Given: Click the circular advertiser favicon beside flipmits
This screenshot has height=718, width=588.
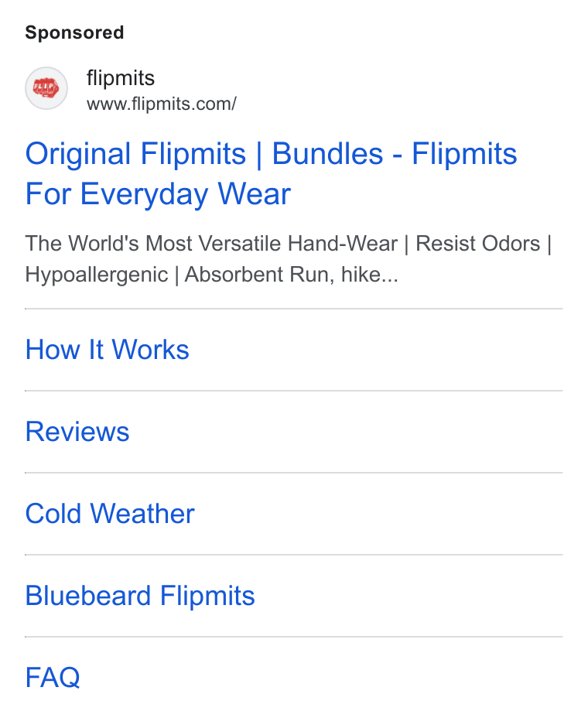Looking at the screenshot, I should pos(46,88).
